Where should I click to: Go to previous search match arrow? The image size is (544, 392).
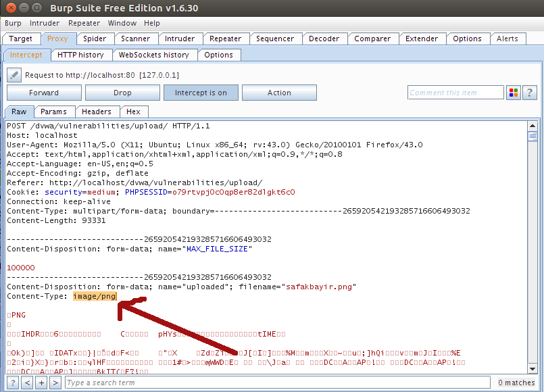[x=28, y=383]
